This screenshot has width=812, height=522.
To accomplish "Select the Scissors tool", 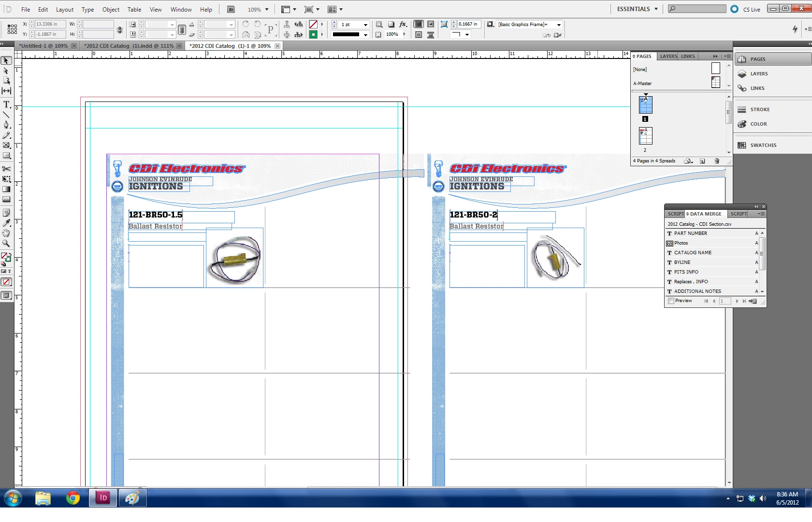I will [6, 169].
